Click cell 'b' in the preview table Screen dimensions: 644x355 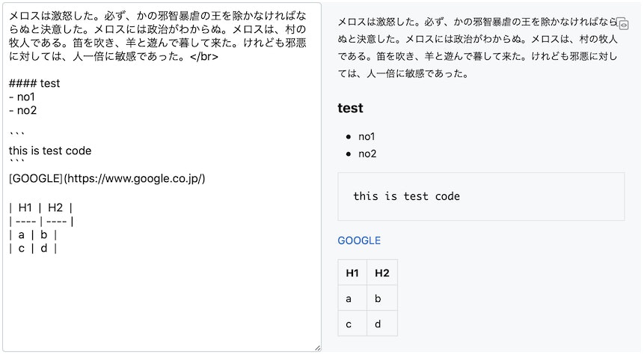382,298
